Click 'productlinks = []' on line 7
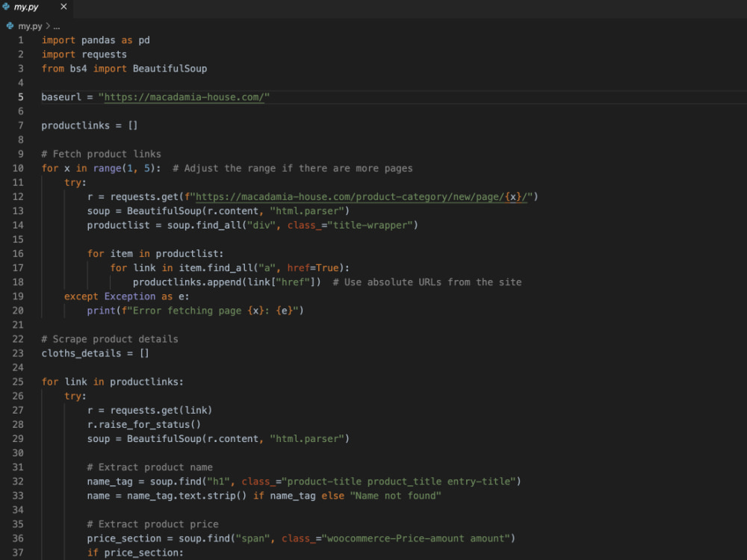Viewport: 747px width, 560px height. (90, 125)
